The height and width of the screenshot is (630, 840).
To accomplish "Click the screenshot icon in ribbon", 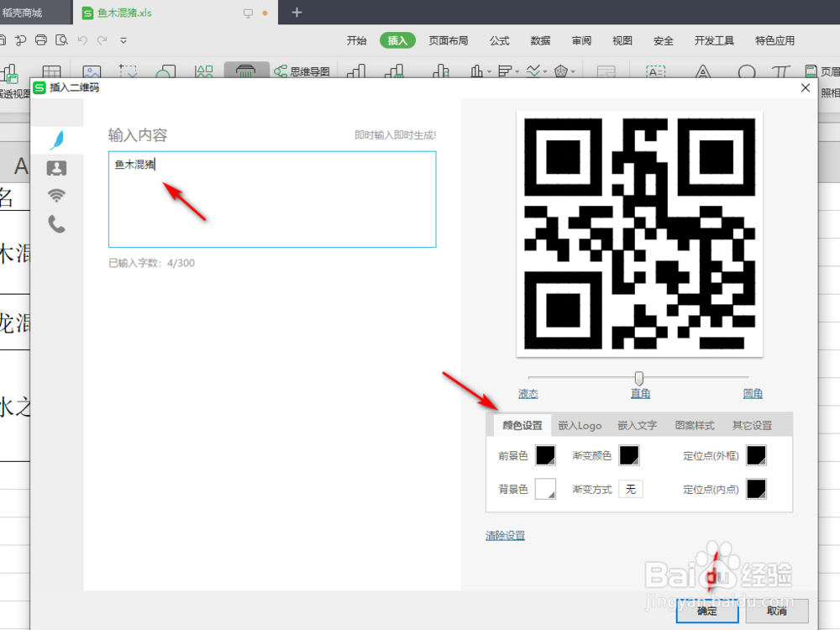I will point(128,71).
